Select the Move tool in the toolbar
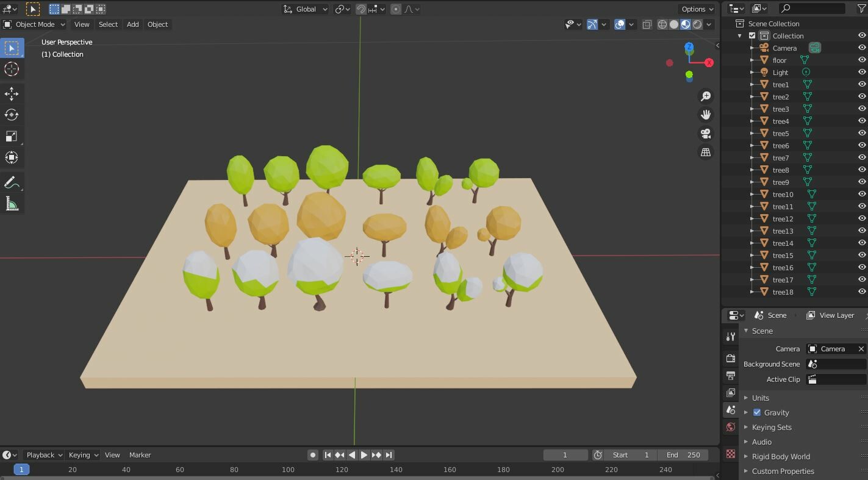The image size is (868, 480). click(x=12, y=94)
